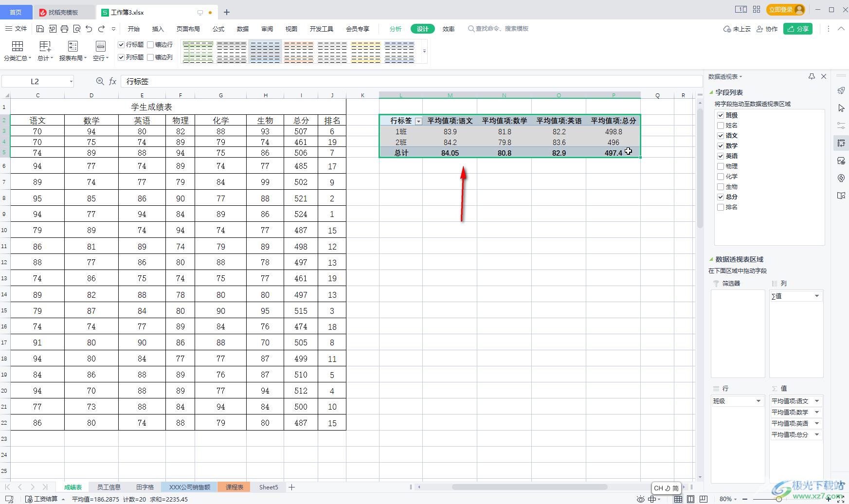Click the Print icon in quick toolbar
This screenshot has width=849, height=504.
point(65,29)
